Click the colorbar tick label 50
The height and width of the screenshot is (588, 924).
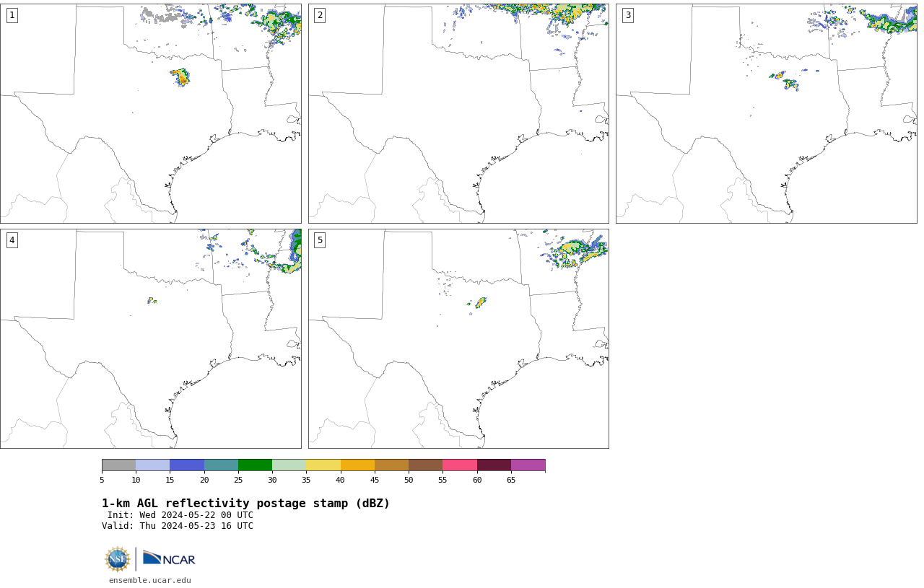(409, 480)
